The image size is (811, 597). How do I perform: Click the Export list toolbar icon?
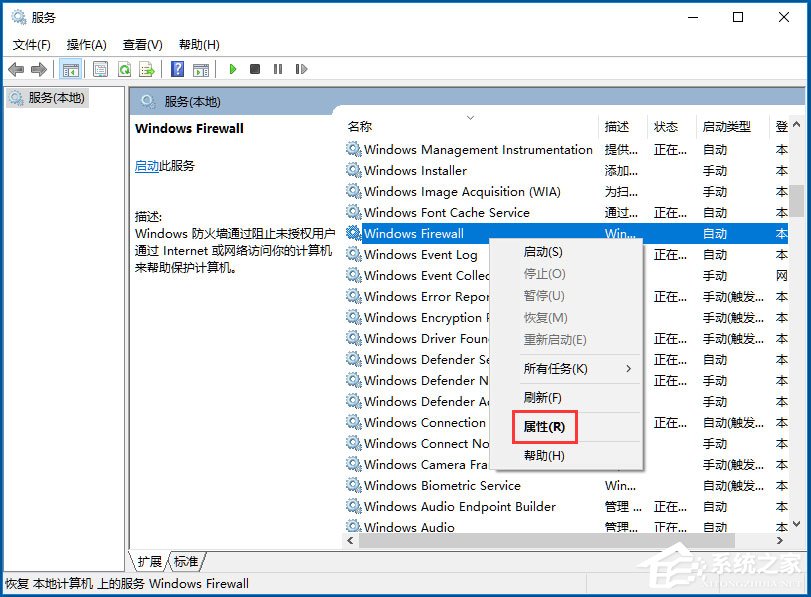pyautogui.click(x=147, y=68)
